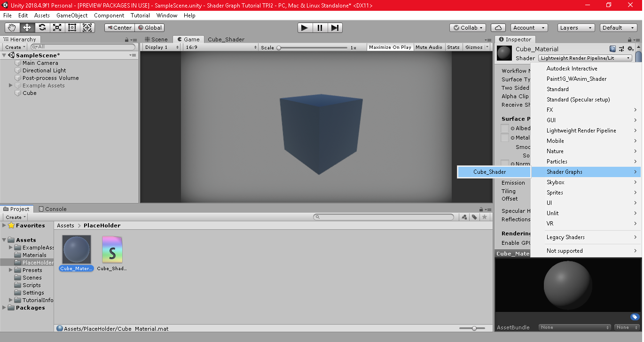Open the material help icon

(x=613, y=49)
